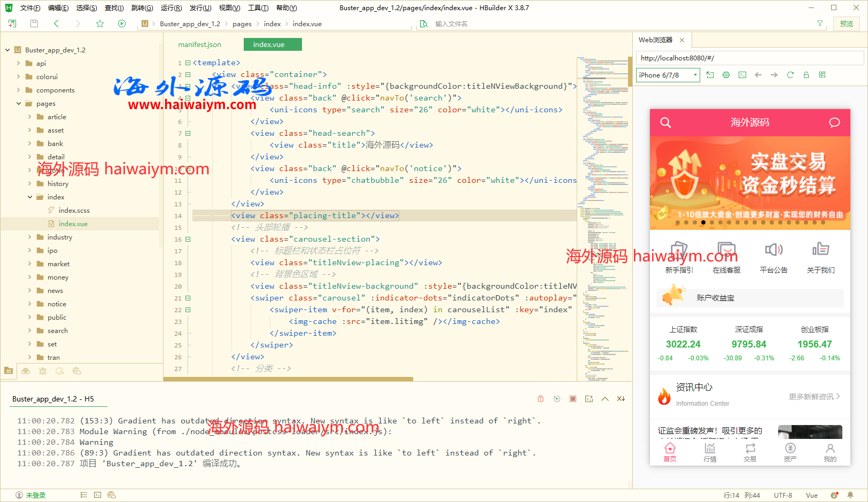The image size is (868, 502).
Task: Toggle code fold marker on line 1
Action: [x=188, y=63]
